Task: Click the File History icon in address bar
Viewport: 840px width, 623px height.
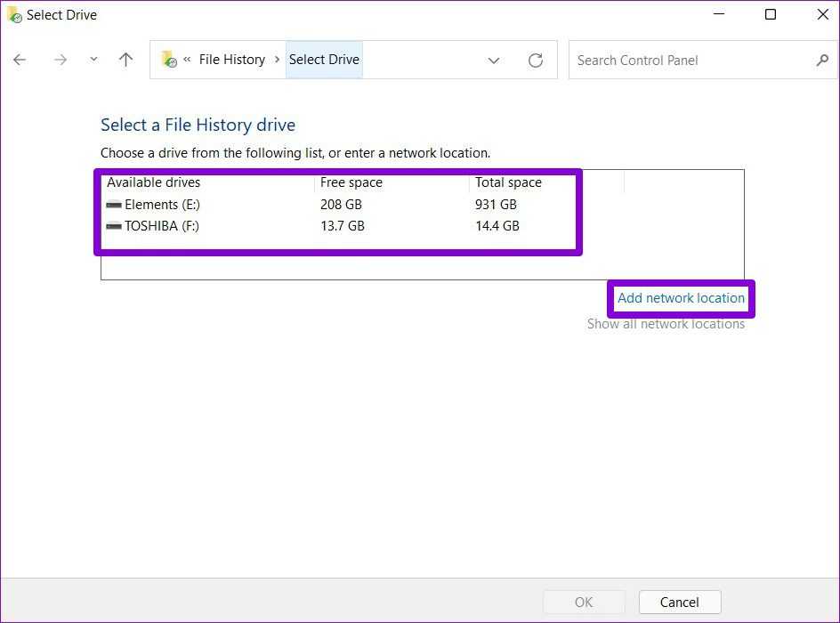Action: [168, 60]
